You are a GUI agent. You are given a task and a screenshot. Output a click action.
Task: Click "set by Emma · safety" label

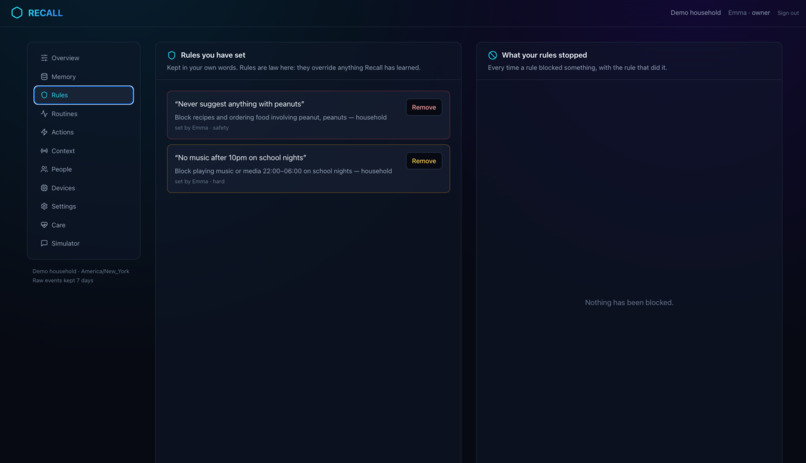pos(202,128)
